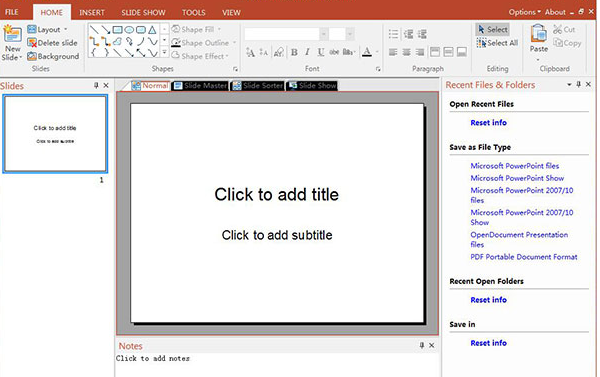
Task: Open the font name dropdown
Action: [323, 34]
